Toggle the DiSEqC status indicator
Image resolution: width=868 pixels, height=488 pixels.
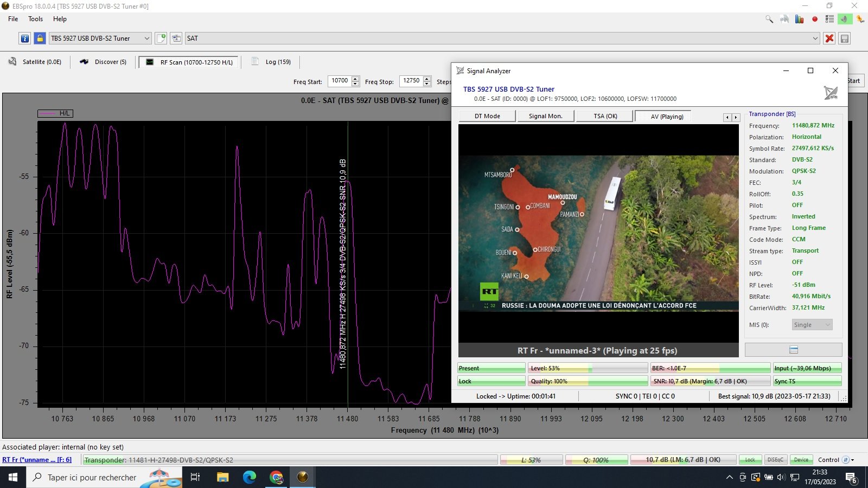click(x=775, y=460)
